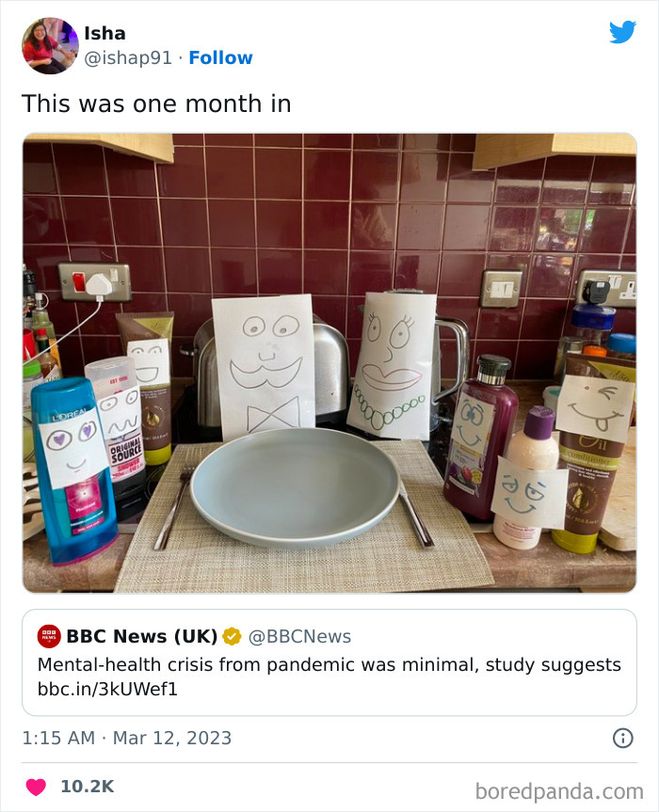This screenshot has width=659, height=812.
Task: Open the attached kitchen photo
Action: (329, 363)
